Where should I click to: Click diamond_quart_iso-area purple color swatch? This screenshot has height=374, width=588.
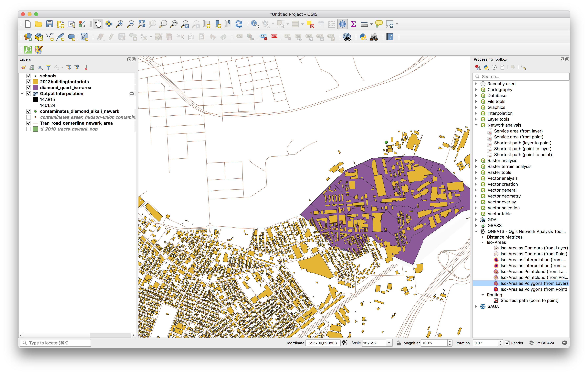pyautogui.click(x=35, y=88)
